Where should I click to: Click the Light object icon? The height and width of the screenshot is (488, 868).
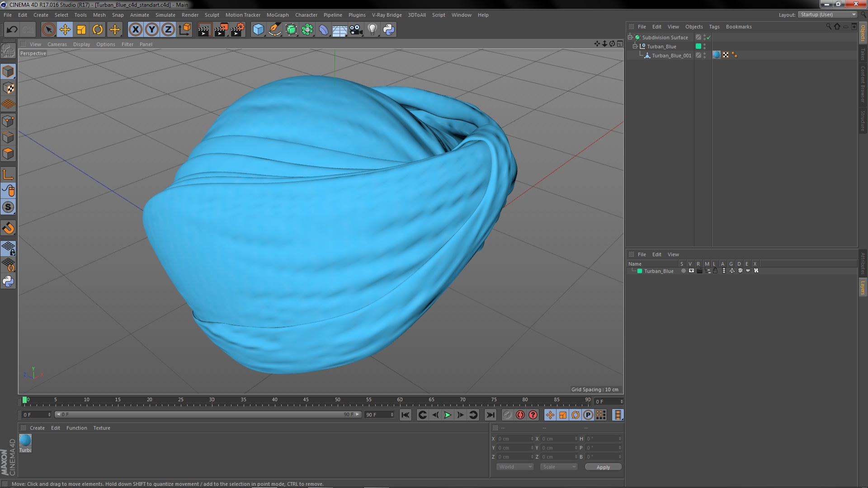(372, 30)
